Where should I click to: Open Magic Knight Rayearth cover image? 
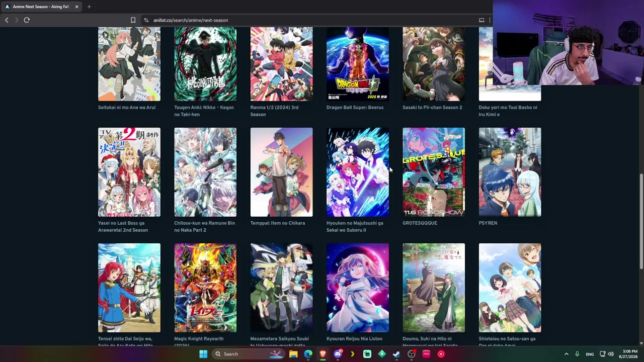point(205,288)
